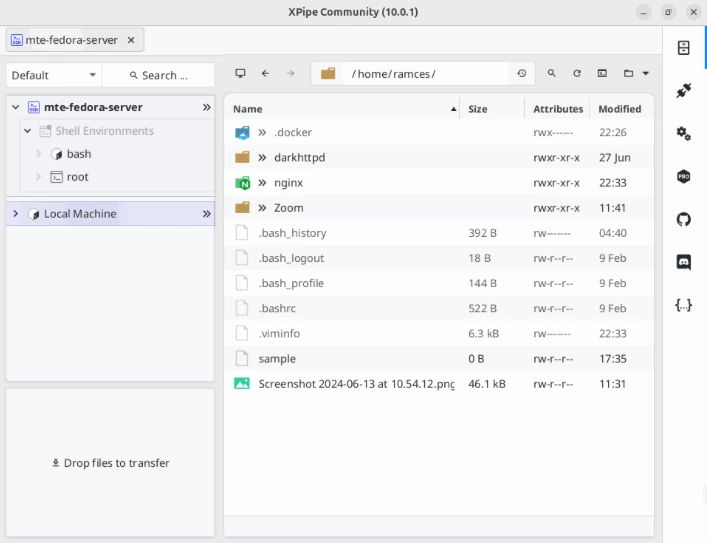This screenshot has height=543, width=707.
Task: Select the Local Machine label
Action: pyautogui.click(x=80, y=213)
